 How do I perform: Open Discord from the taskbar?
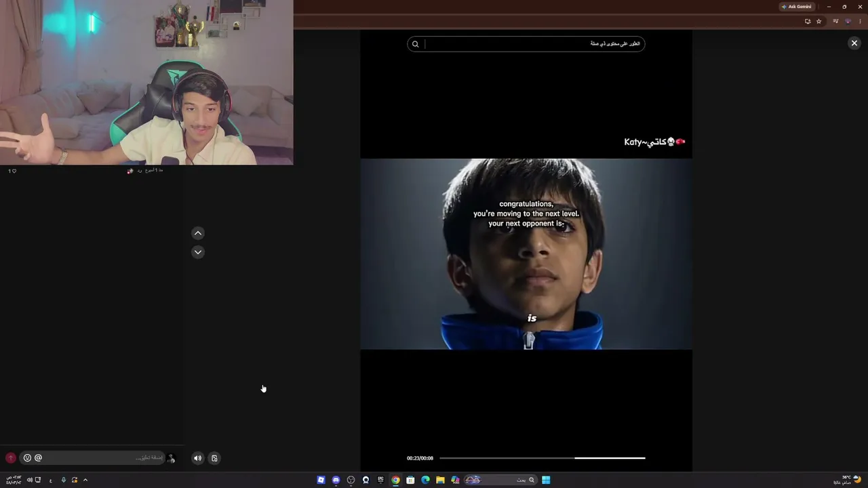pos(336,480)
